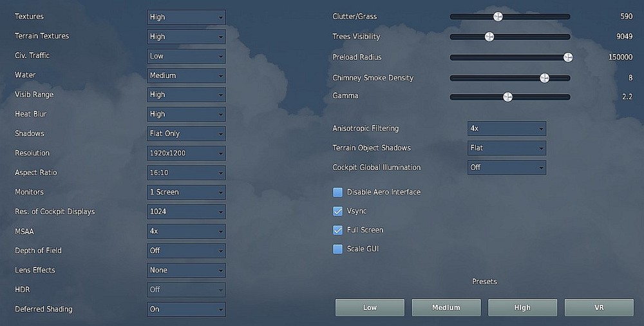Click the Gamma value 2.2
The height and width of the screenshot is (326, 644).
click(x=627, y=97)
